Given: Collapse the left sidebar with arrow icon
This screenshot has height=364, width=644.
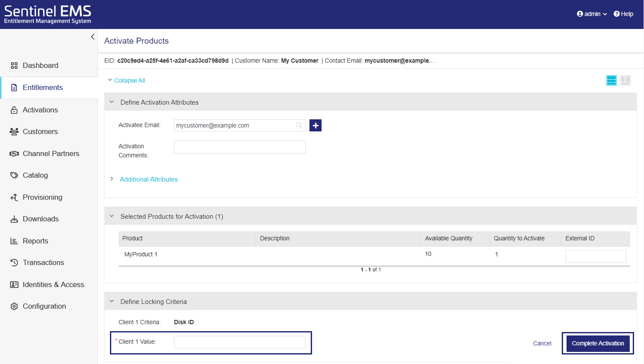Looking at the screenshot, I should [x=93, y=37].
